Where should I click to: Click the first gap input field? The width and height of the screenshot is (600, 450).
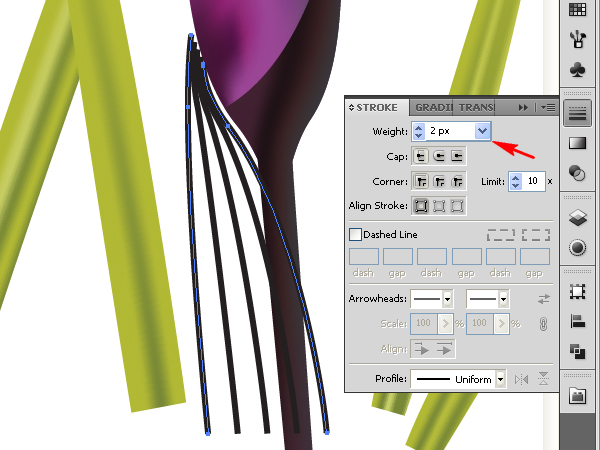pos(398,256)
